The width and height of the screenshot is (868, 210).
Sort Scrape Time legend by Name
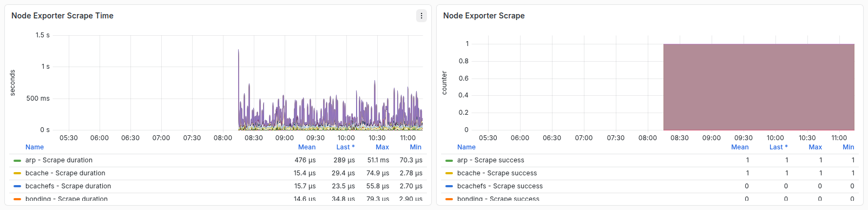[x=35, y=147]
